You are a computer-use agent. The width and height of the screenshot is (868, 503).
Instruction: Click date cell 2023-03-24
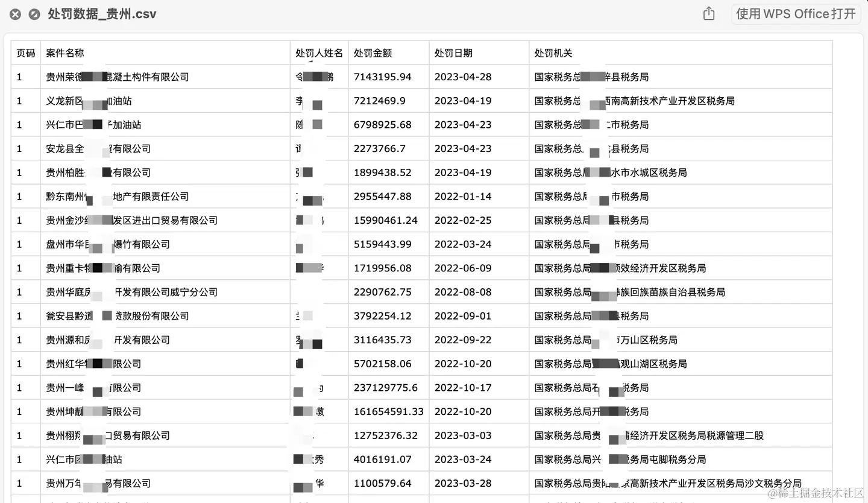(x=479, y=460)
